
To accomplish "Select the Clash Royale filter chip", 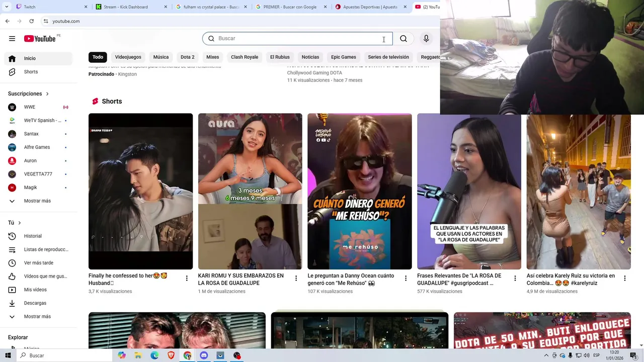I will coord(245,57).
